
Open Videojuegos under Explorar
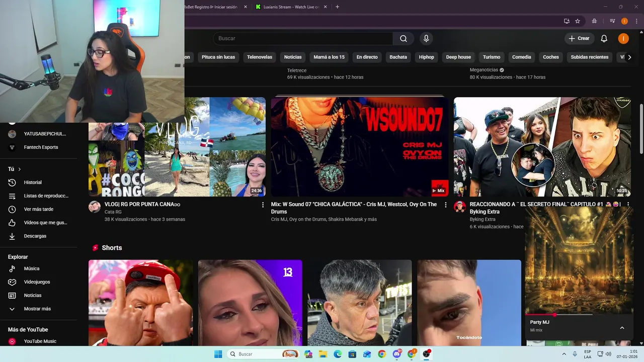pos(39,282)
